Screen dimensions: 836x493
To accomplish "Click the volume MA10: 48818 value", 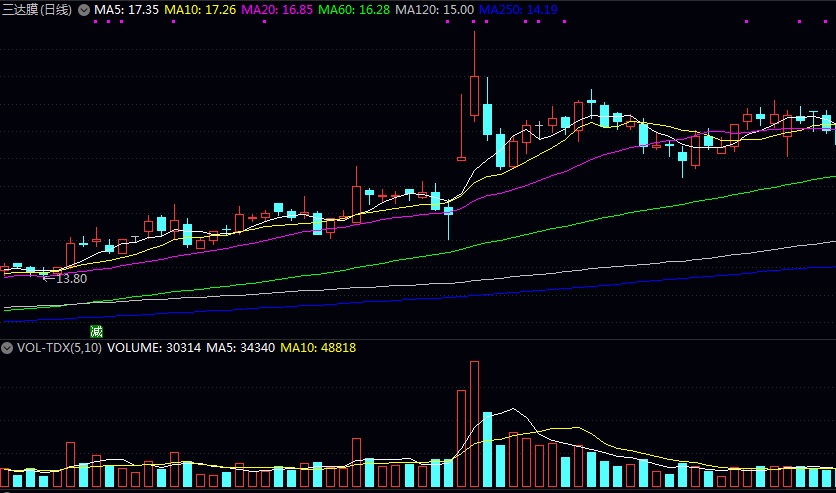I will [x=318, y=348].
